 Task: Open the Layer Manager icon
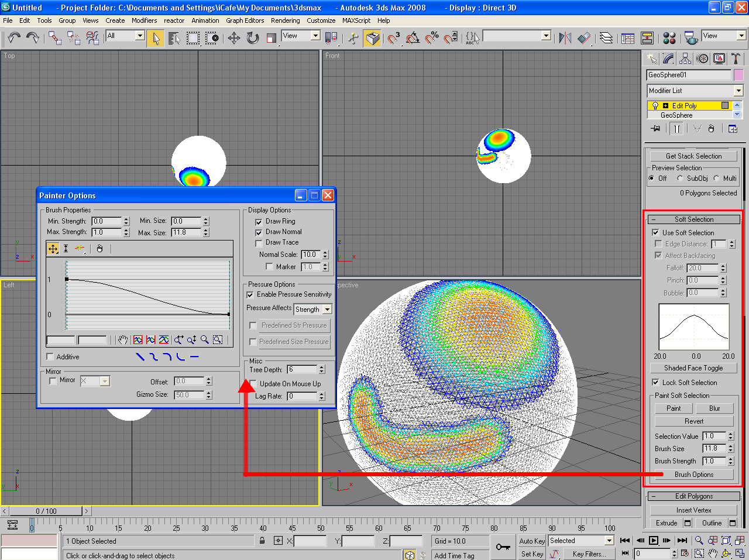tap(606, 38)
